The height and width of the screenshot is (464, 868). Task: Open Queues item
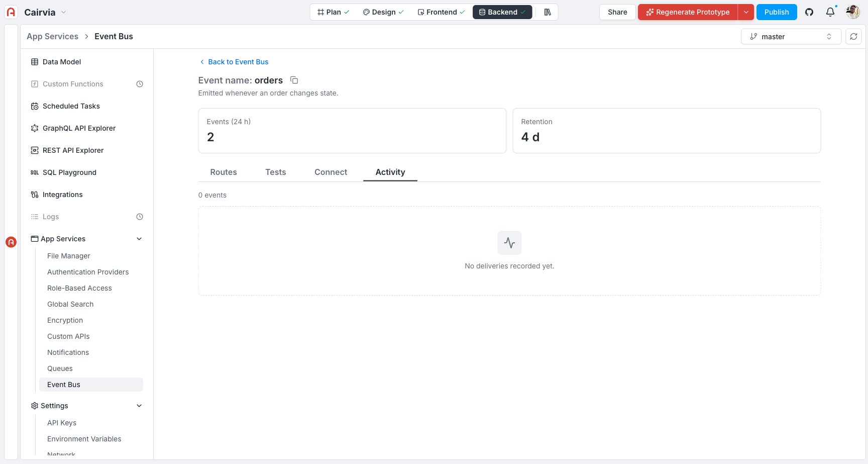tap(91, 368)
